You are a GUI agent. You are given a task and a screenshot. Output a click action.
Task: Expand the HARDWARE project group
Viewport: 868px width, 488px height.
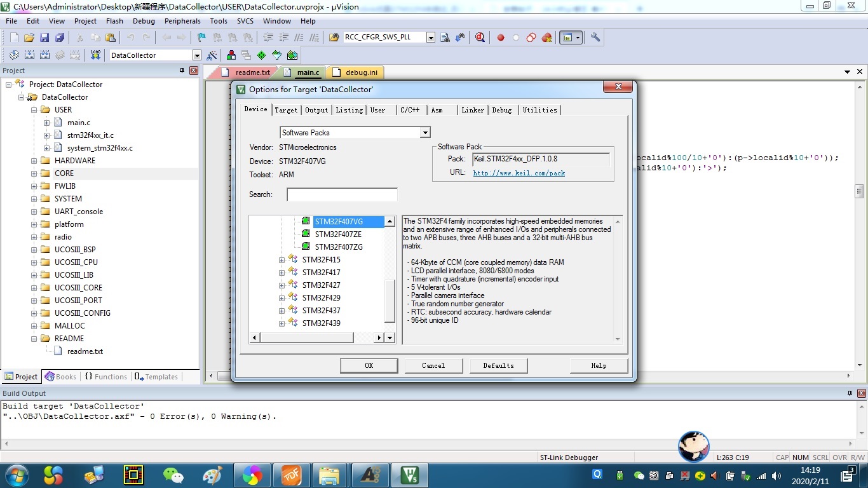[34, 161]
